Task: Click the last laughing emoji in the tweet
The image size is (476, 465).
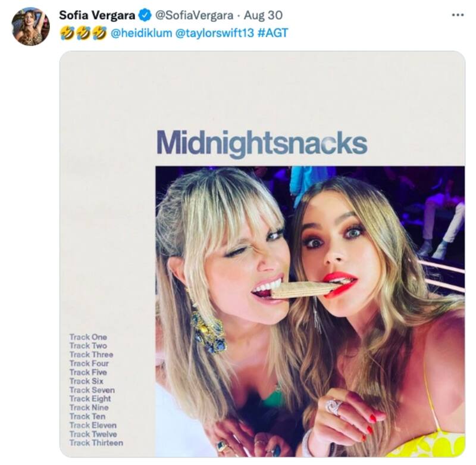Action: click(x=101, y=33)
